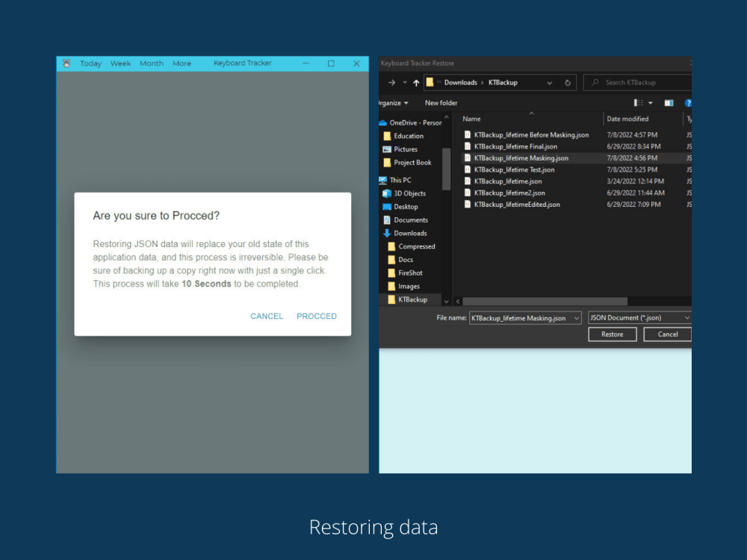Open Documents in navigation pane
This screenshot has height=560, width=747.
406,220
